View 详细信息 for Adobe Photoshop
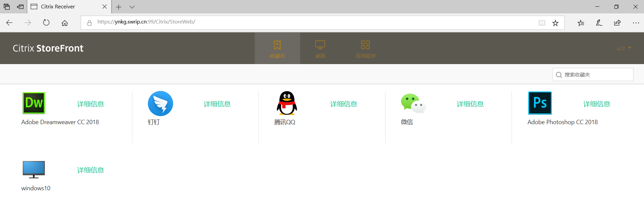The width and height of the screenshot is (644, 200). tap(597, 104)
